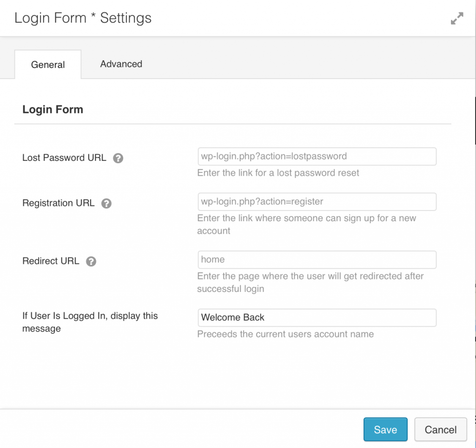
Task: Cancel the settings changes
Action: 440,429
